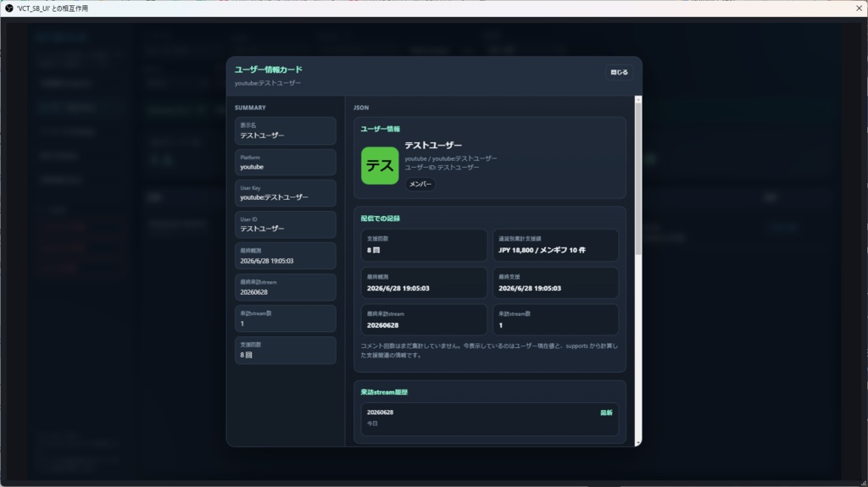Click the 最新 label on history entry
The image size is (868, 487).
coord(606,412)
